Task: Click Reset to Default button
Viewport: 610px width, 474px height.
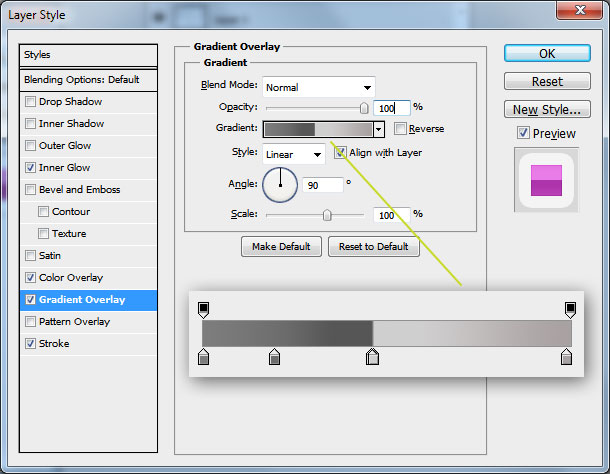Action: tap(373, 246)
